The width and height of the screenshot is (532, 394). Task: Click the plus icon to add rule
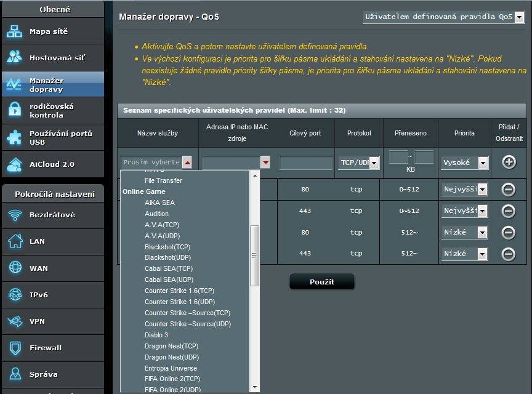coord(509,163)
